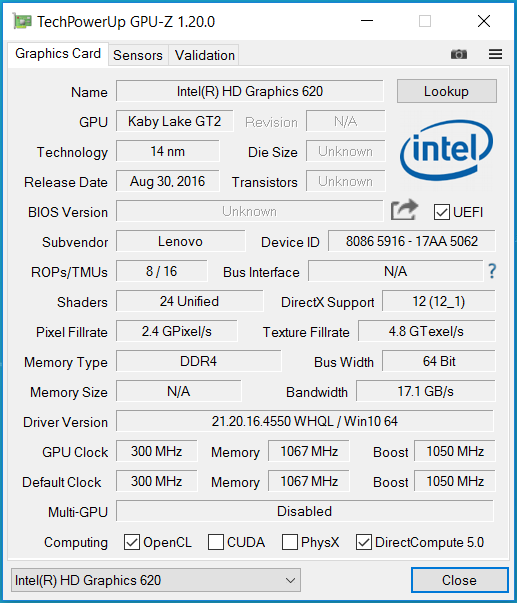Image resolution: width=517 pixels, height=603 pixels.
Task: Enable the CUDA checkbox
Action: [x=215, y=542]
